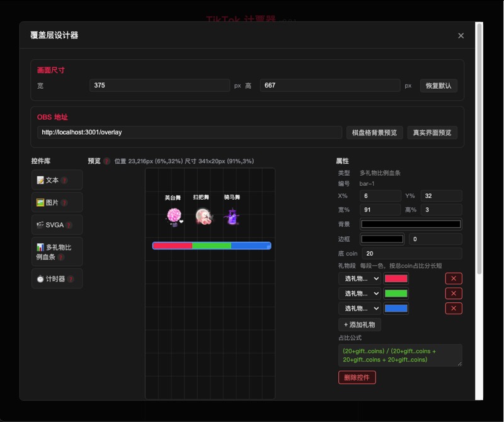The image size is (504, 422).
Task: Open the green gift segment color swatch
Action: coord(396,294)
